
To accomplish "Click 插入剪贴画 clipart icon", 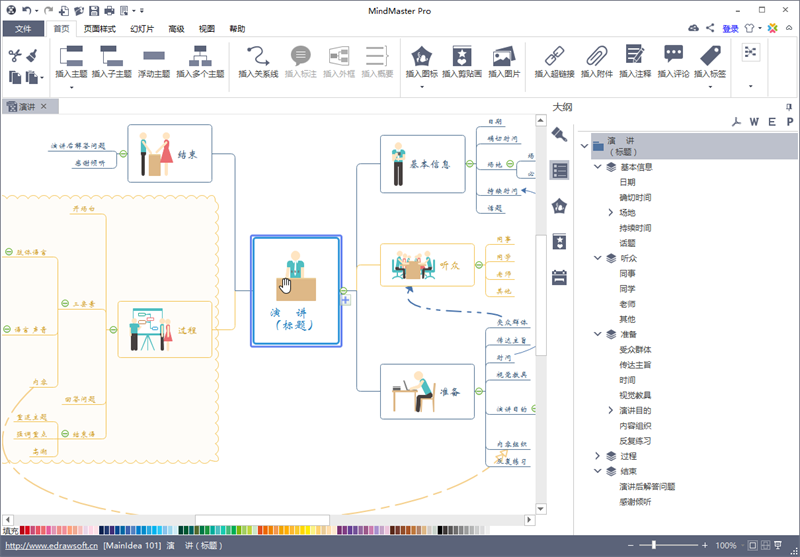I will [462, 56].
